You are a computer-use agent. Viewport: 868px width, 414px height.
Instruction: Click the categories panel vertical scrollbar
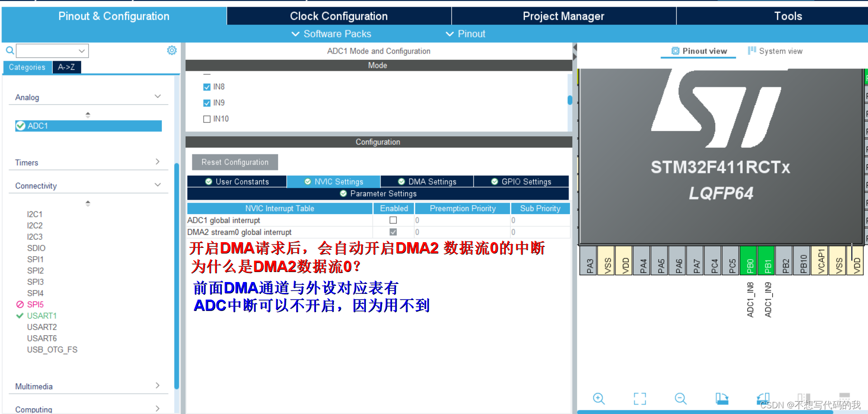(177, 276)
